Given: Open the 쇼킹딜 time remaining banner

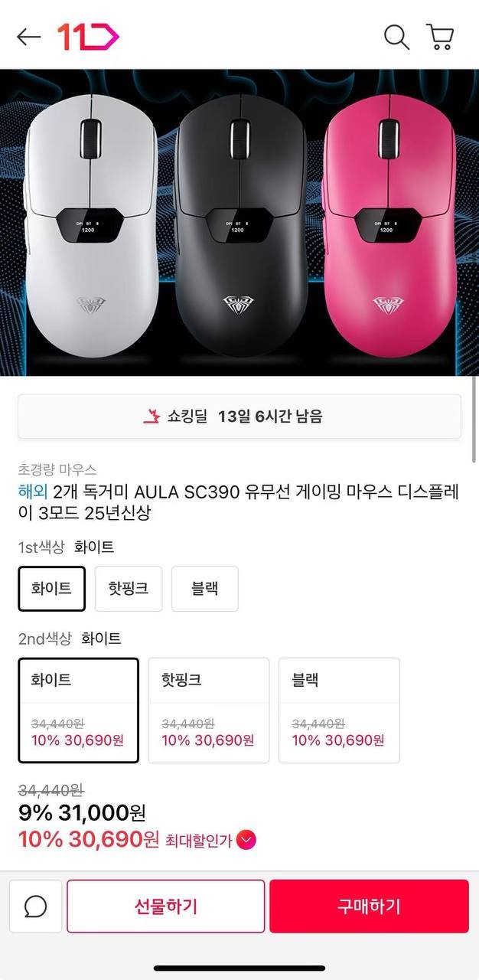Looking at the screenshot, I should pyautogui.click(x=239, y=416).
